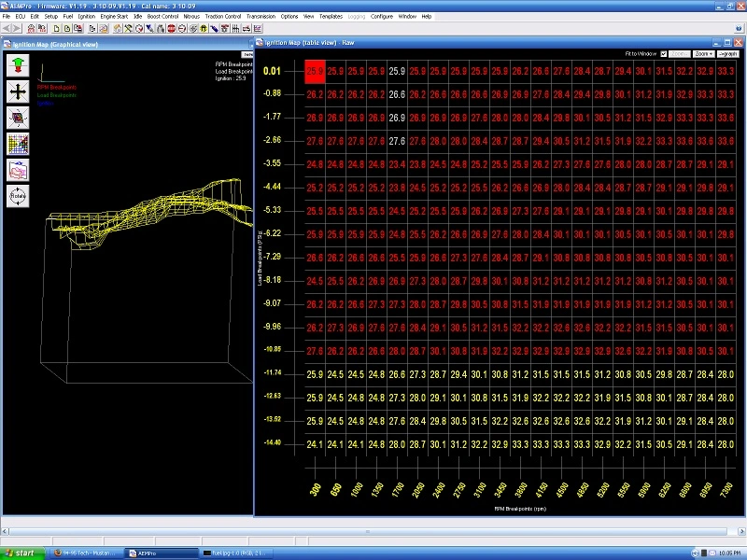747x560 pixels.
Task: Click the vertical sliders toolbar icon
Action: (x=236, y=29)
